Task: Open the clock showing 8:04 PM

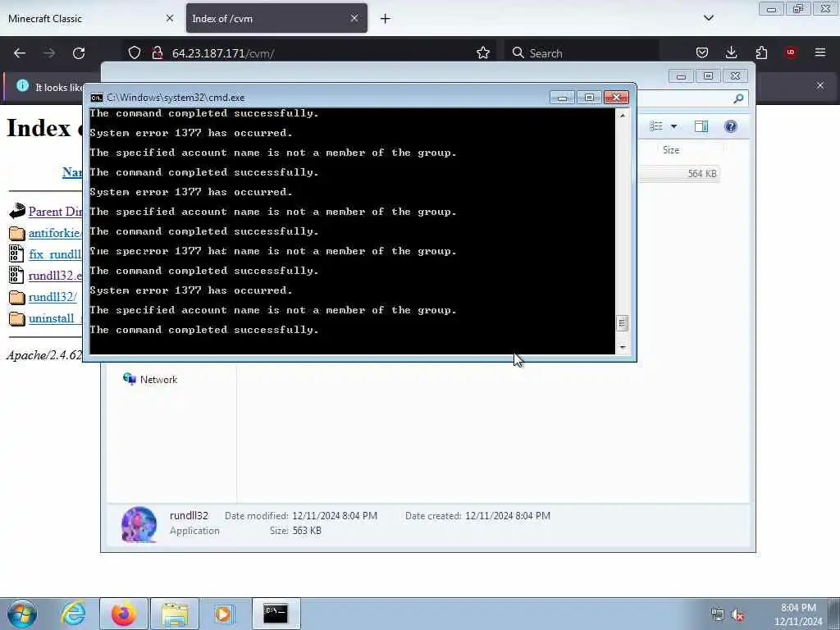Action: click(x=798, y=614)
